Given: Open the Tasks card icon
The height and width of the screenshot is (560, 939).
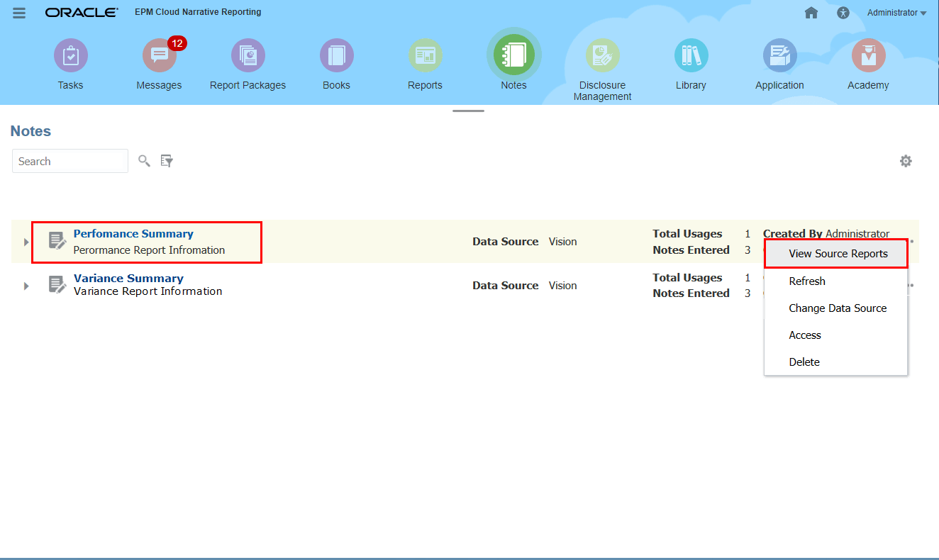Looking at the screenshot, I should coord(71,55).
